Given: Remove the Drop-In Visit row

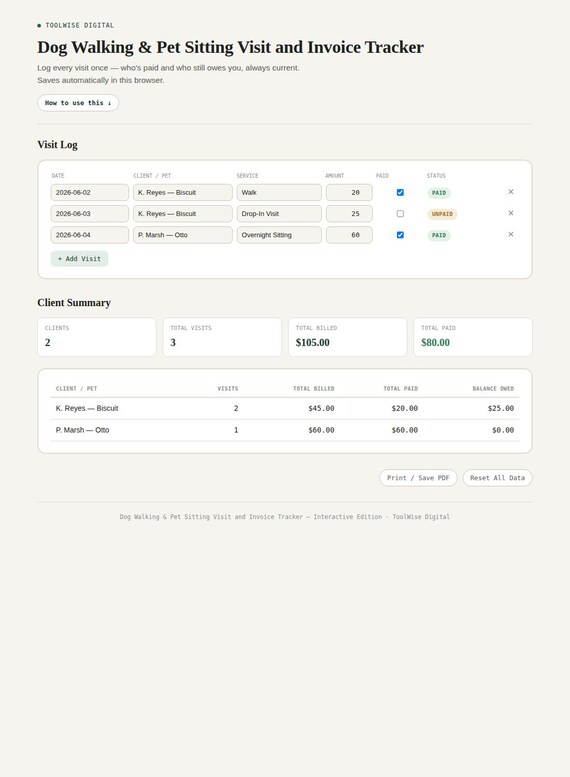Looking at the screenshot, I should click(511, 213).
